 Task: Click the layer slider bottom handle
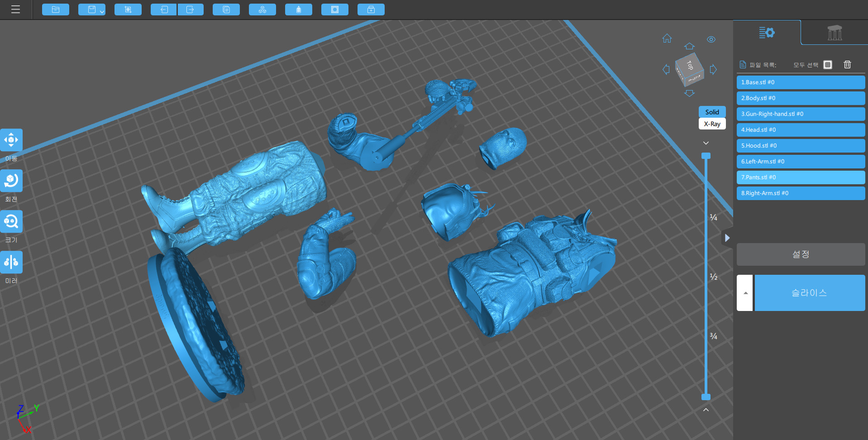coord(706,397)
